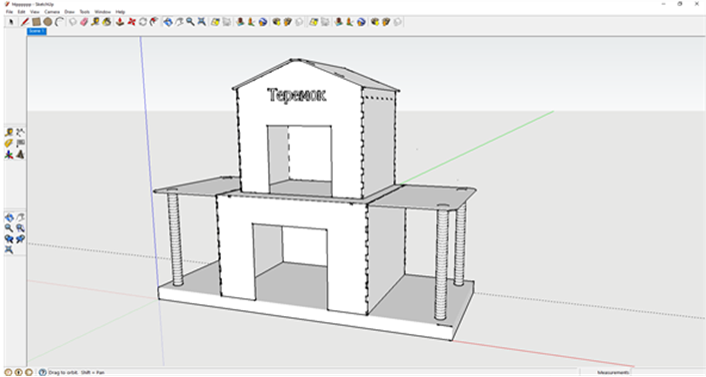This screenshot has width=706, height=377.
Task: Pick the Rotate tool
Action: (x=143, y=22)
